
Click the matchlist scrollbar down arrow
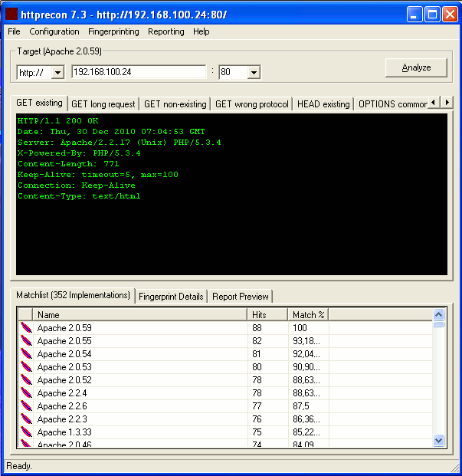438,440
